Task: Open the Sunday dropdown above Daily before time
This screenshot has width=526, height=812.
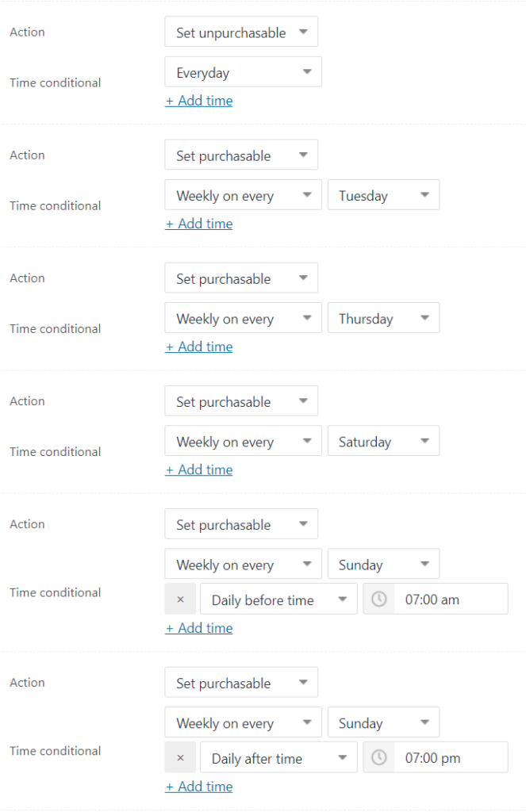Action: click(x=383, y=563)
